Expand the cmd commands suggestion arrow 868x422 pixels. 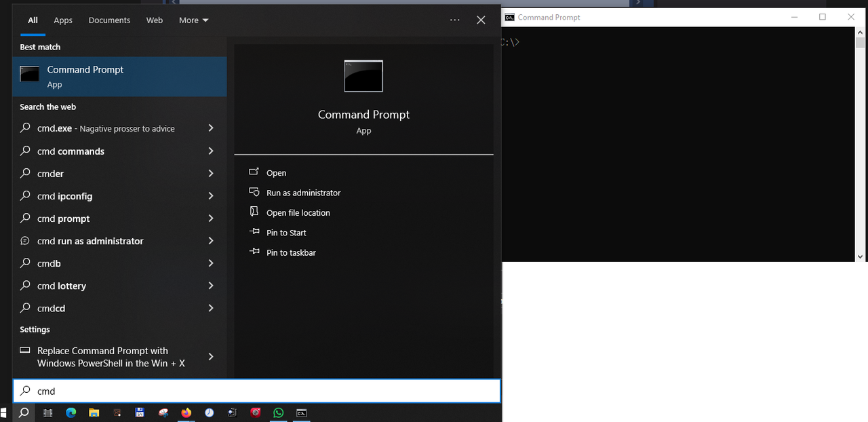pos(211,151)
